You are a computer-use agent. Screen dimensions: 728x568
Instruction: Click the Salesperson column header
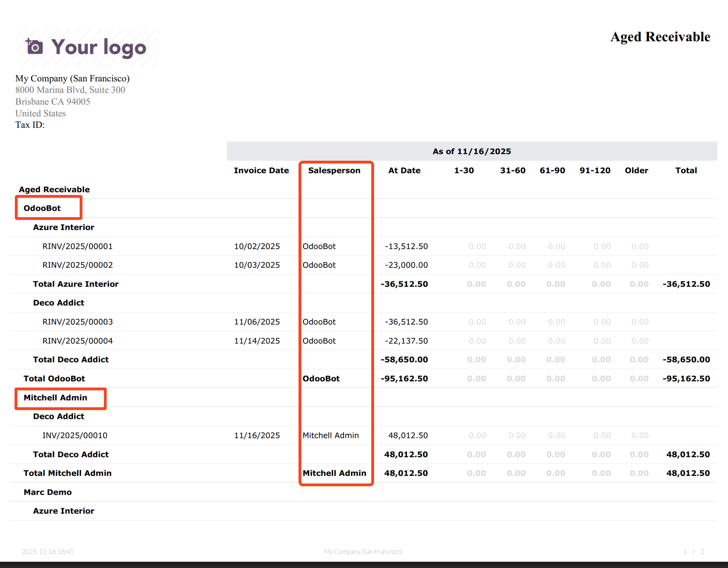(334, 170)
